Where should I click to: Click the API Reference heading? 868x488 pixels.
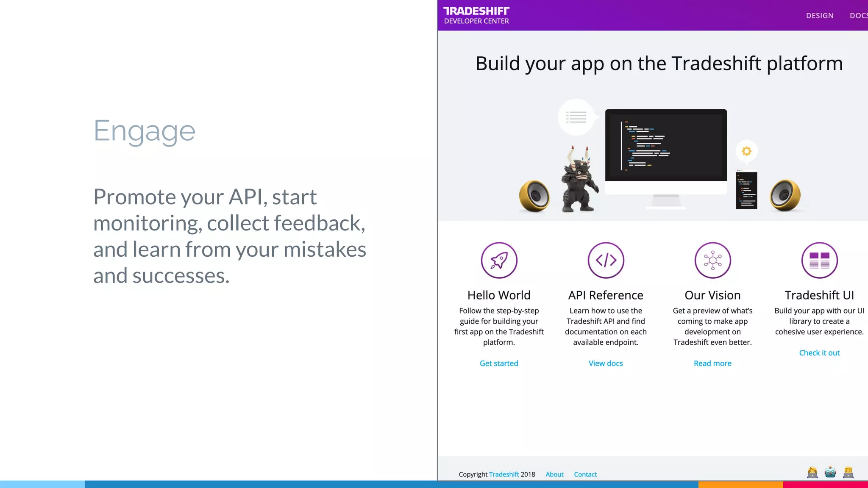(x=606, y=295)
